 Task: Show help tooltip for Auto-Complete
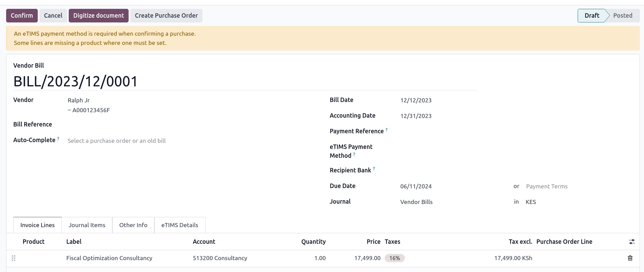(58, 139)
